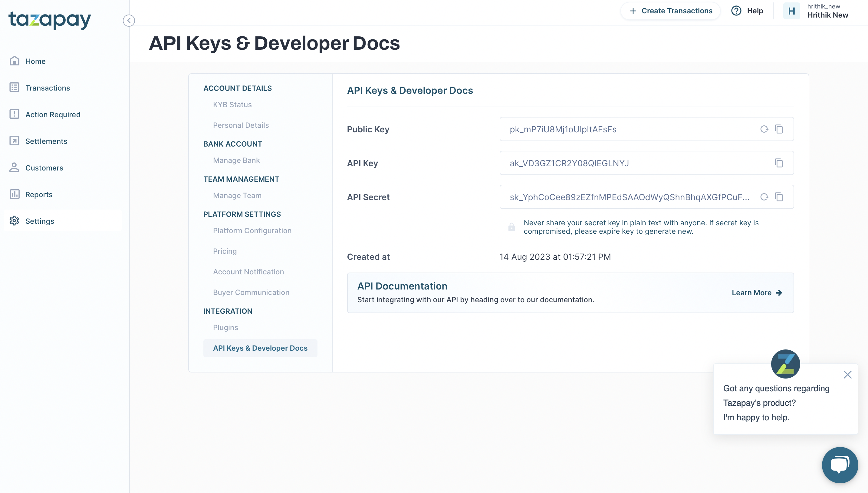The image size is (868, 493).
Task: Copy the API Secret to clipboard
Action: [x=779, y=197]
